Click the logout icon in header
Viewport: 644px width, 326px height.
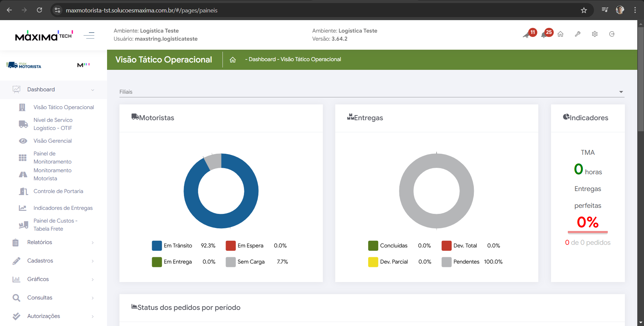pos(612,34)
